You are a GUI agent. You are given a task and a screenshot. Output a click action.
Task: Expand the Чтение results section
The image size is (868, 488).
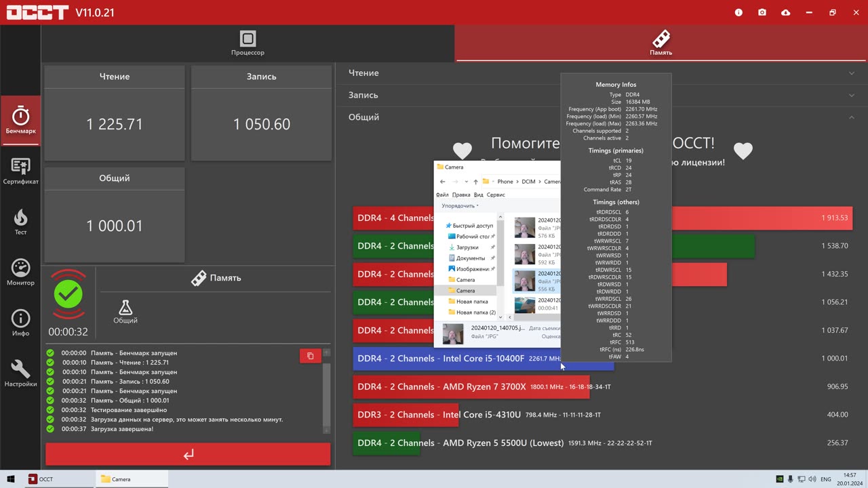[x=601, y=73]
